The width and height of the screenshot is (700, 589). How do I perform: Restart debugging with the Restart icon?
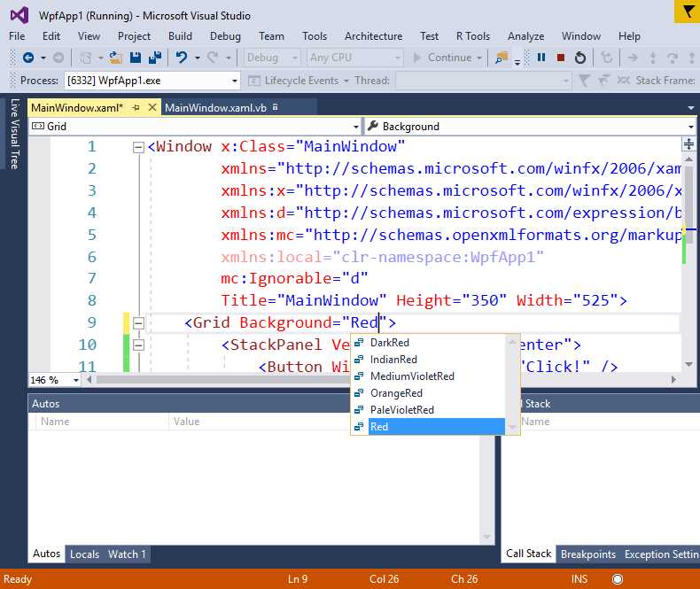579,58
